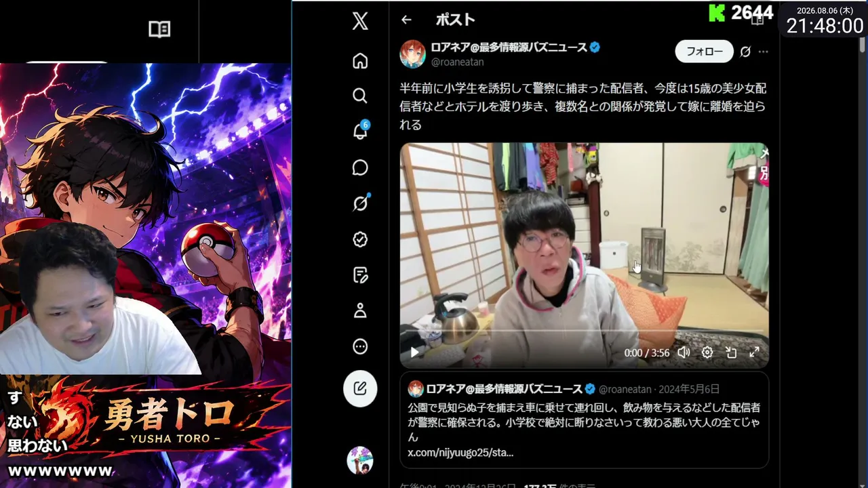868x488 pixels.
Task: Open the x.com/nijyuugo25 link in quoted post
Action: (460, 452)
